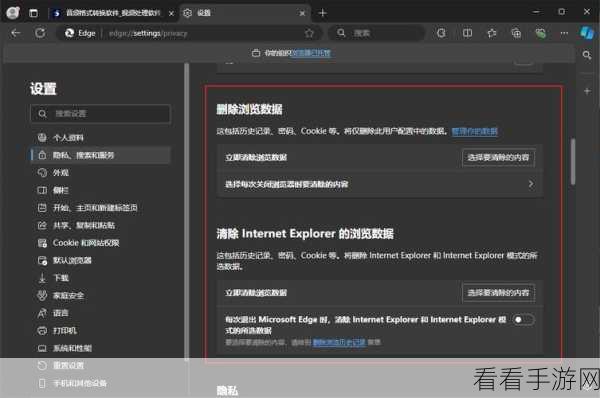This screenshot has width=600, height=398.
Task: Open a new tab with plus
Action: click(322, 13)
